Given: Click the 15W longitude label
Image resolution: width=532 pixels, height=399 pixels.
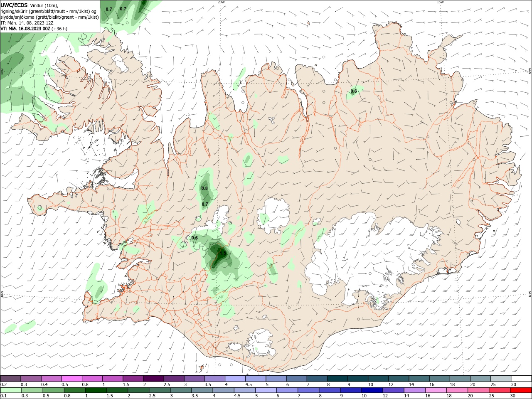Looking at the screenshot, I should point(440,2).
